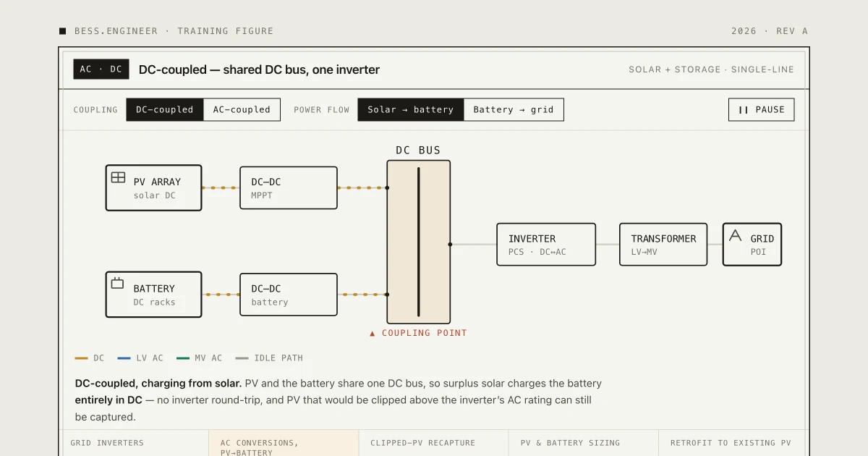The image size is (868, 456).
Task: Click the title 'DC-coupled — shared DC bus, one inverter'
Action: point(259,69)
